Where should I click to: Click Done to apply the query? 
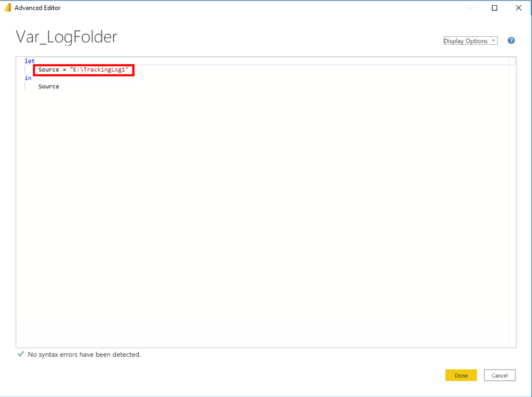461,375
